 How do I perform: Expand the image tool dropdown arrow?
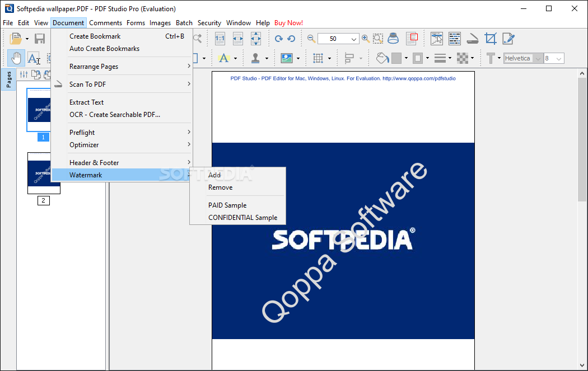pos(298,58)
